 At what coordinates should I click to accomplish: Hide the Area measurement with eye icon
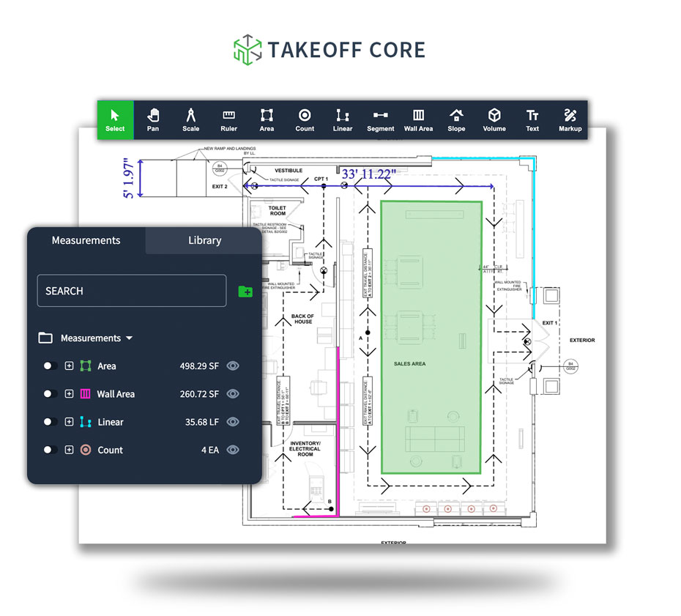click(x=233, y=365)
